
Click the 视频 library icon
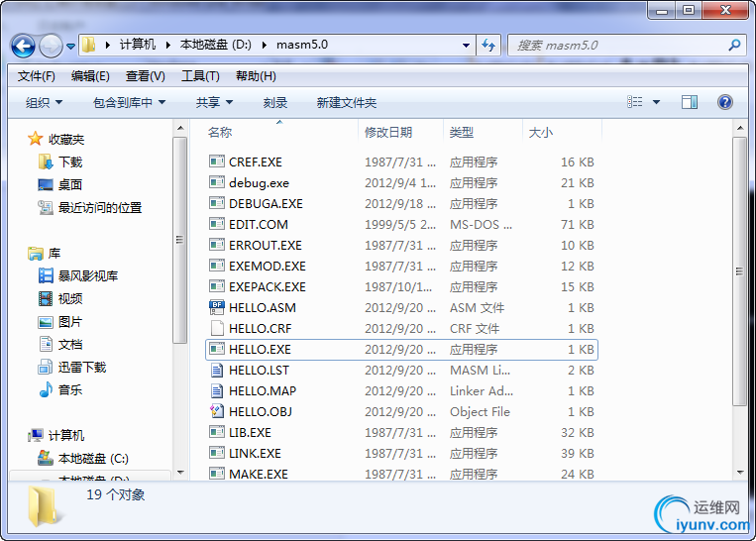coord(46,298)
